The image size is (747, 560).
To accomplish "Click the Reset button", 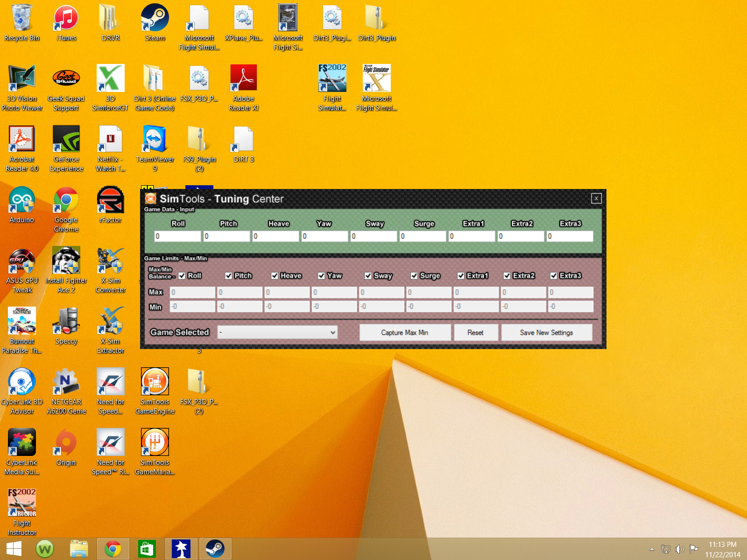I will coord(476,332).
